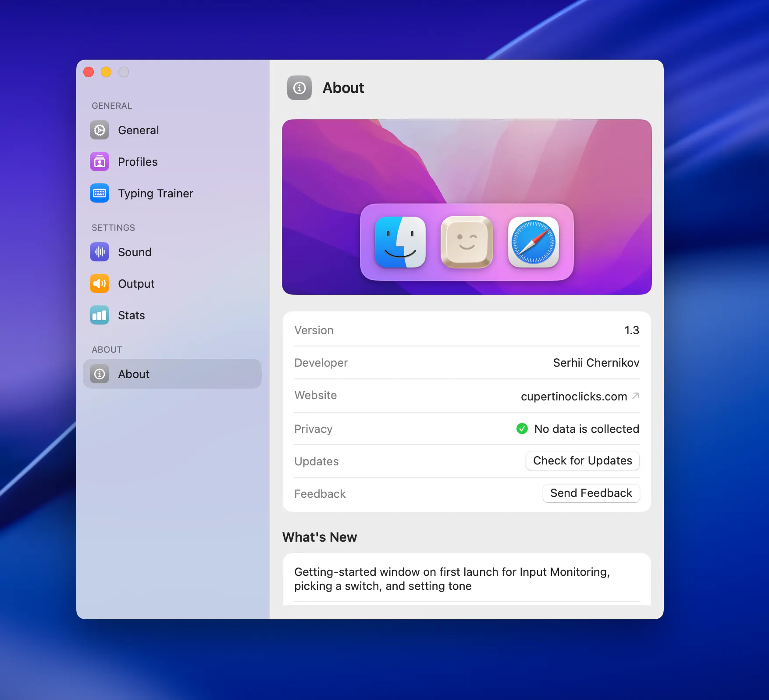769x700 pixels.
Task: Click the version number 1.3
Action: pyautogui.click(x=632, y=330)
